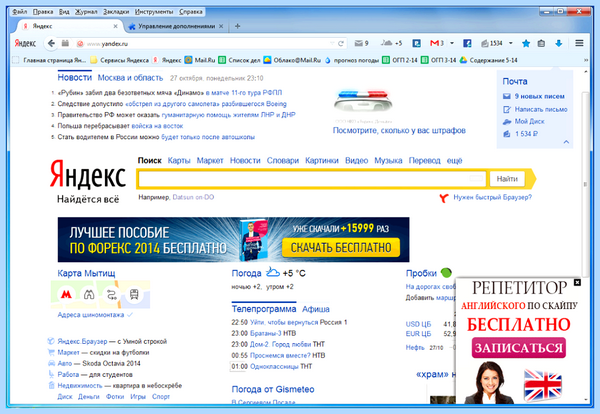Click the page vertical scrollbar
This screenshot has height=414, width=600.
(585, 184)
